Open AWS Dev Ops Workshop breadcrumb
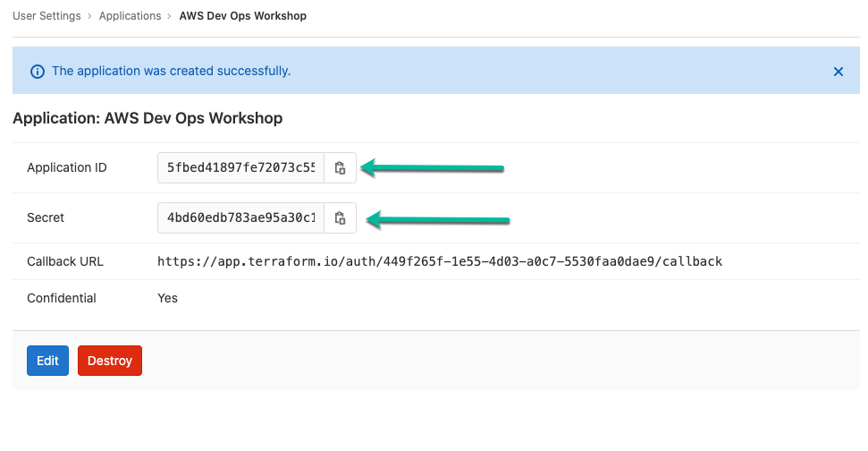Image resolution: width=868 pixels, height=451 pixels. click(x=243, y=16)
